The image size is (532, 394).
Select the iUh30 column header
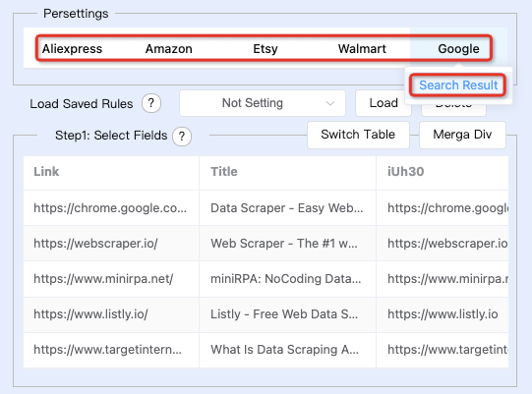click(443, 172)
